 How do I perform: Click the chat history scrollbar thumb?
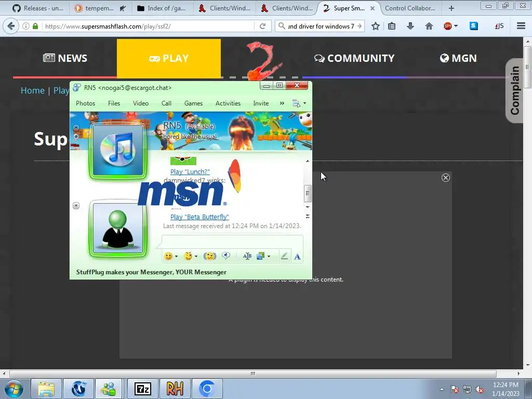click(x=308, y=193)
